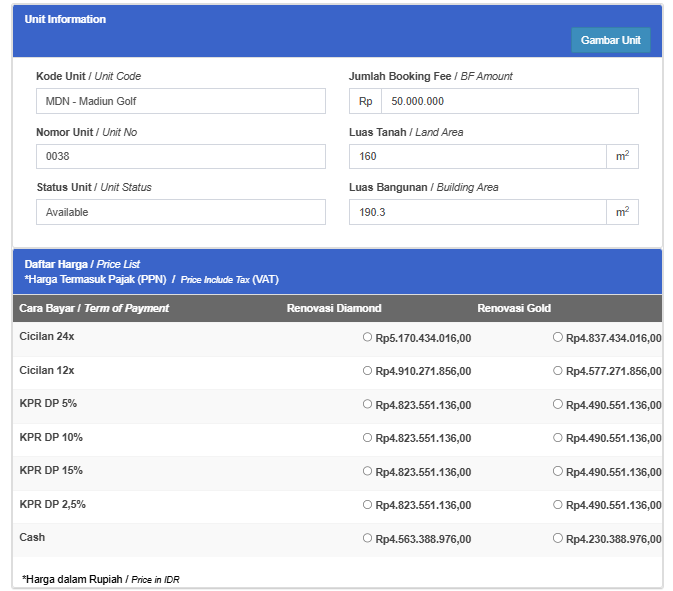Select Renovasi Diamond for Cicilan 24x
Viewport: 673px width, 591px height.
coord(367,337)
